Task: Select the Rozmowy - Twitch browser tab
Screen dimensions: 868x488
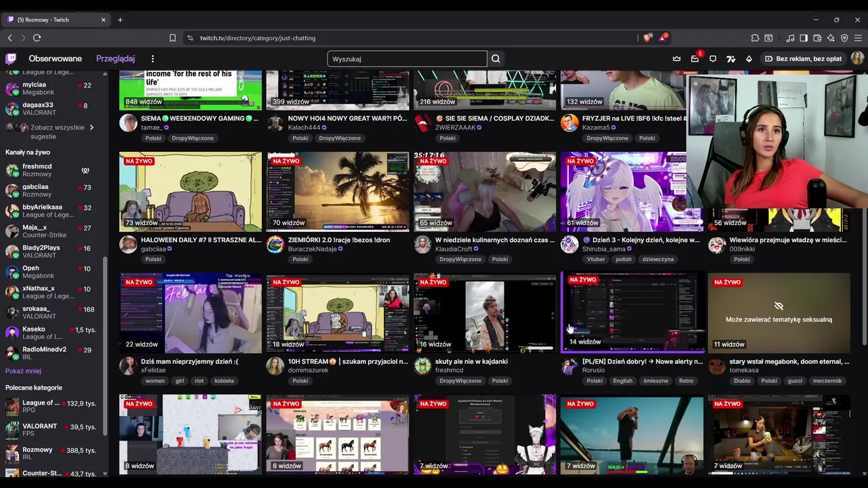Action: (x=56, y=20)
